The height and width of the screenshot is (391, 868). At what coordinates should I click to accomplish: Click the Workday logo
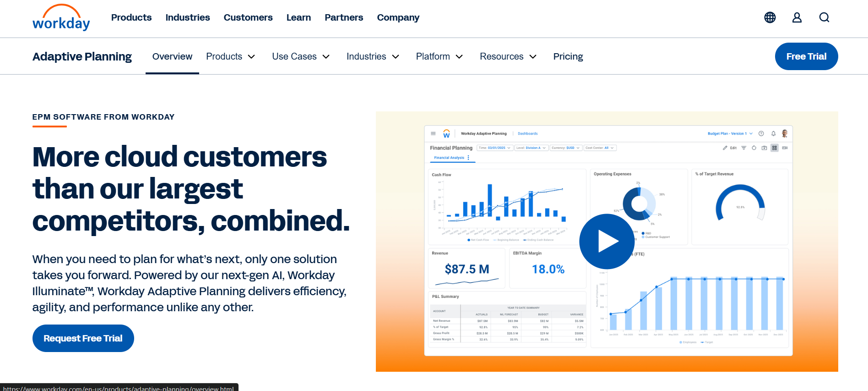pyautogui.click(x=61, y=17)
